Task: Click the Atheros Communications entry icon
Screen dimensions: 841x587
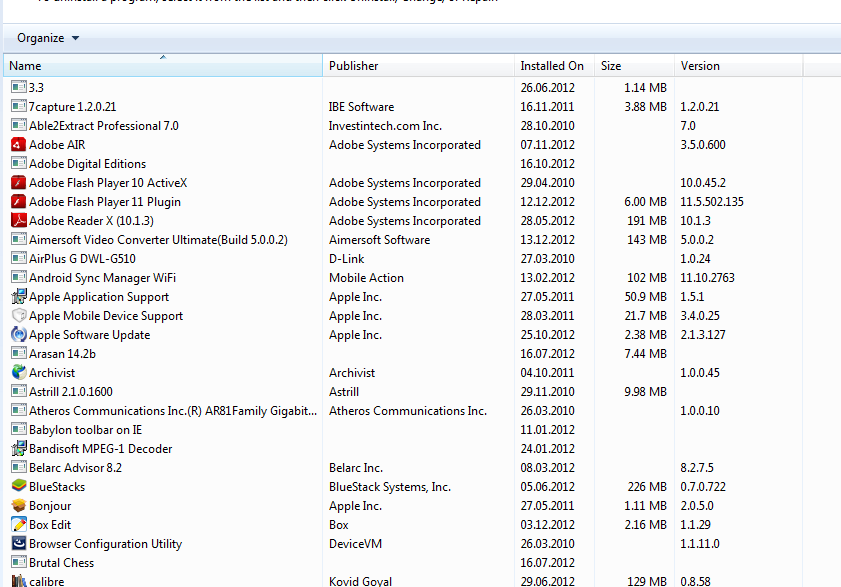Action: (19, 410)
